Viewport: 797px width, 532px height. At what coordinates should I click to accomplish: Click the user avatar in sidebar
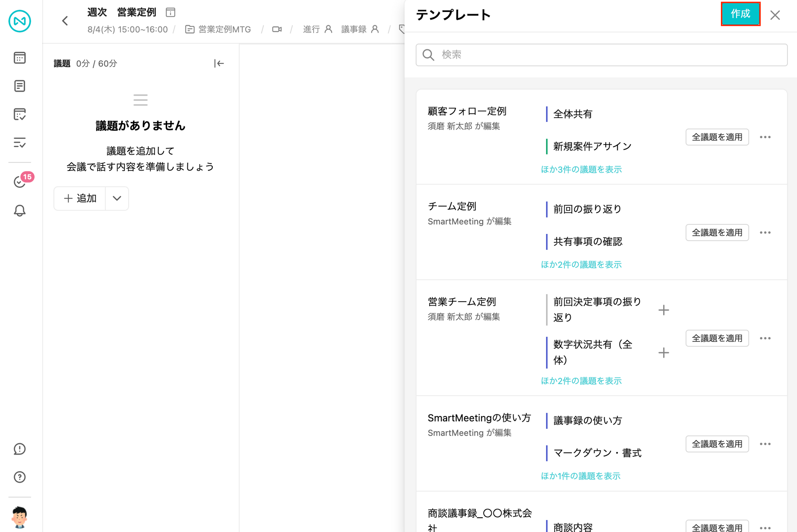[x=19, y=517]
